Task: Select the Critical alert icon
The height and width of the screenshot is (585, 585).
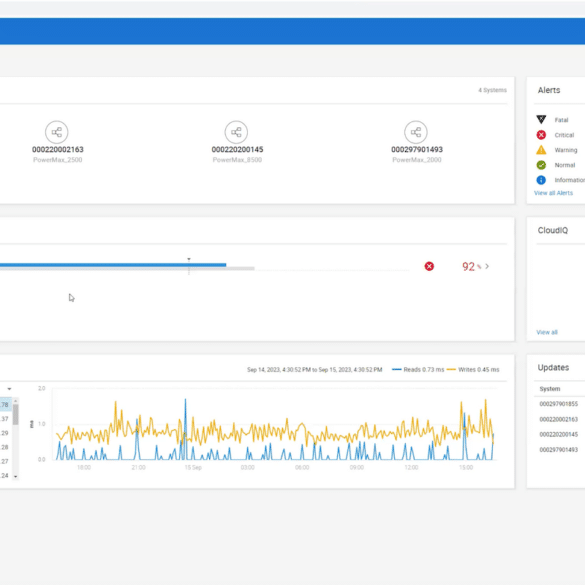Action: pyautogui.click(x=541, y=135)
